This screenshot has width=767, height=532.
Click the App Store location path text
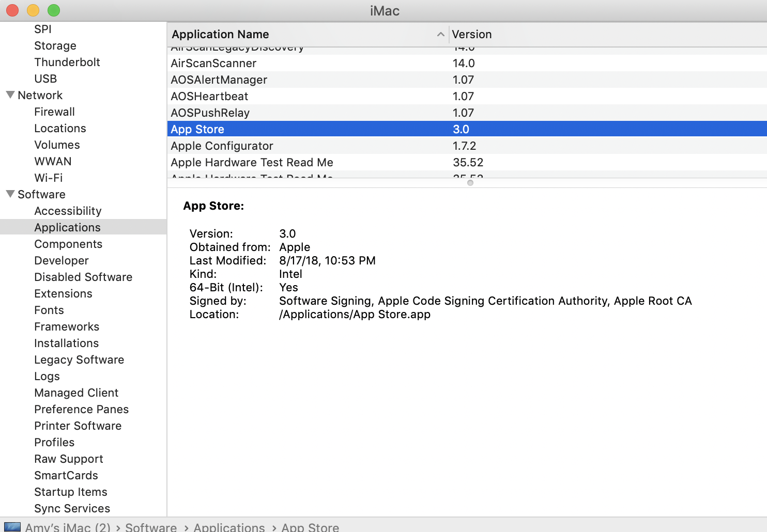tap(355, 314)
